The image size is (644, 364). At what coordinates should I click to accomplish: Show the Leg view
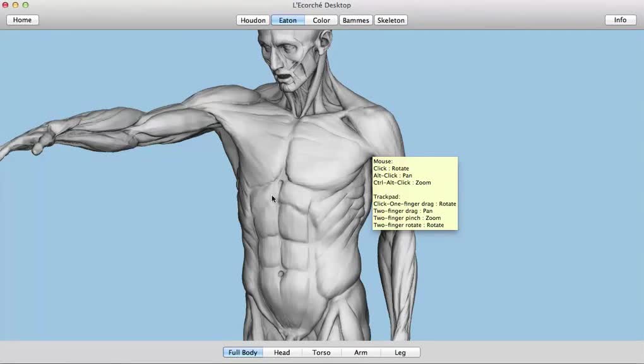(400, 353)
